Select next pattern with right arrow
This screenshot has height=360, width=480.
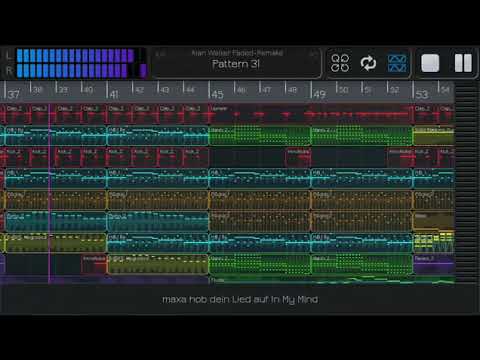(x=313, y=53)
